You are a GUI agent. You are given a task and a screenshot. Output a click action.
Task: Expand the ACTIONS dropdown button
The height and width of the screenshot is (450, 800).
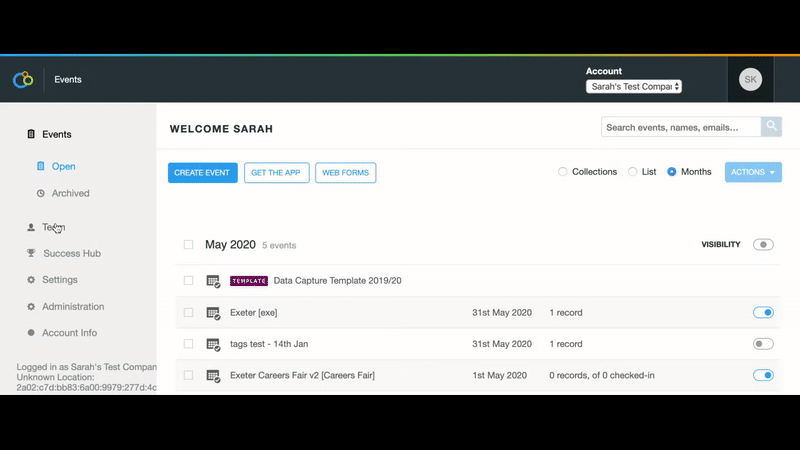tap(753, 172)
